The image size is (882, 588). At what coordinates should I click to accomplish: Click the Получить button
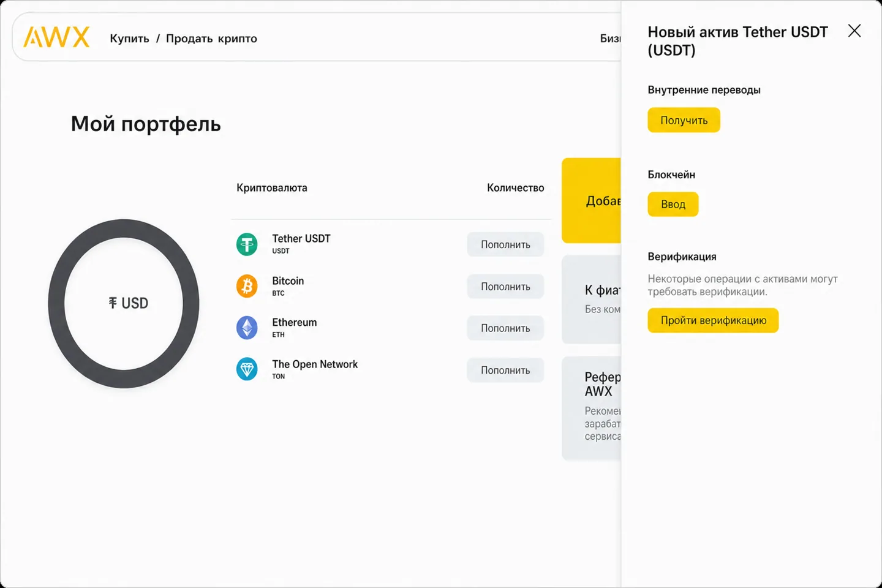coord(684,120)
